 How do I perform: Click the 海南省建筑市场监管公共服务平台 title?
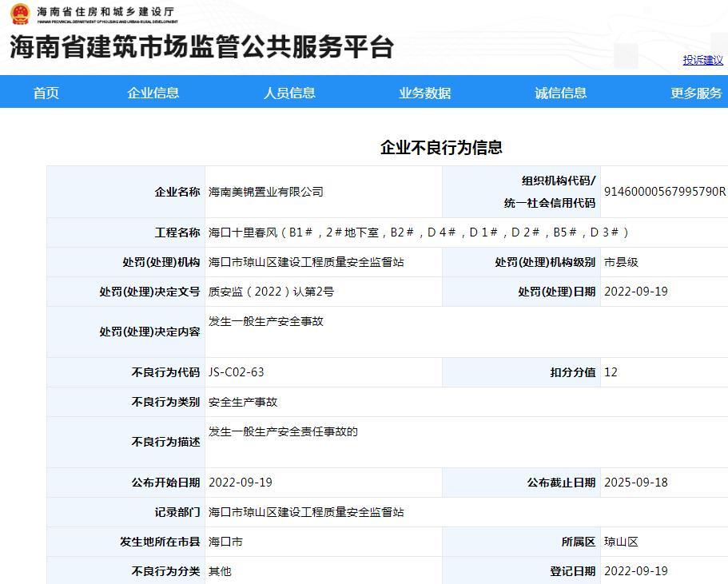pos(202,47)
